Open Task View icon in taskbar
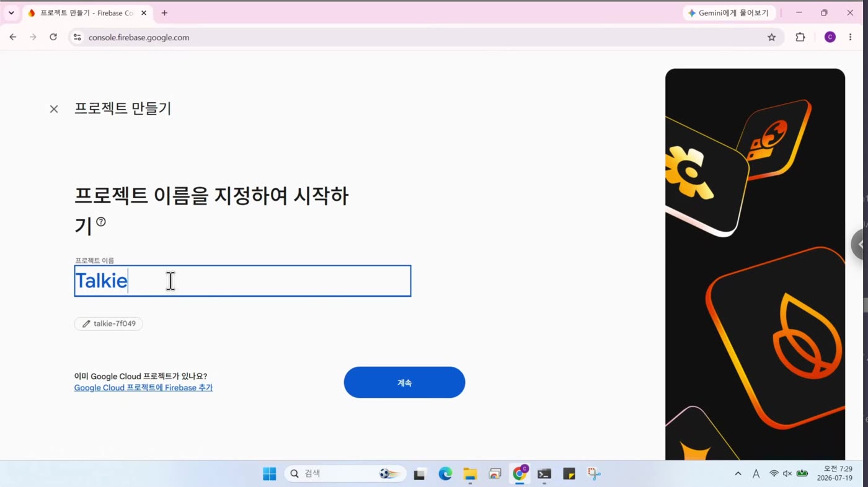868x487 pixels. [x=420, y=474]
